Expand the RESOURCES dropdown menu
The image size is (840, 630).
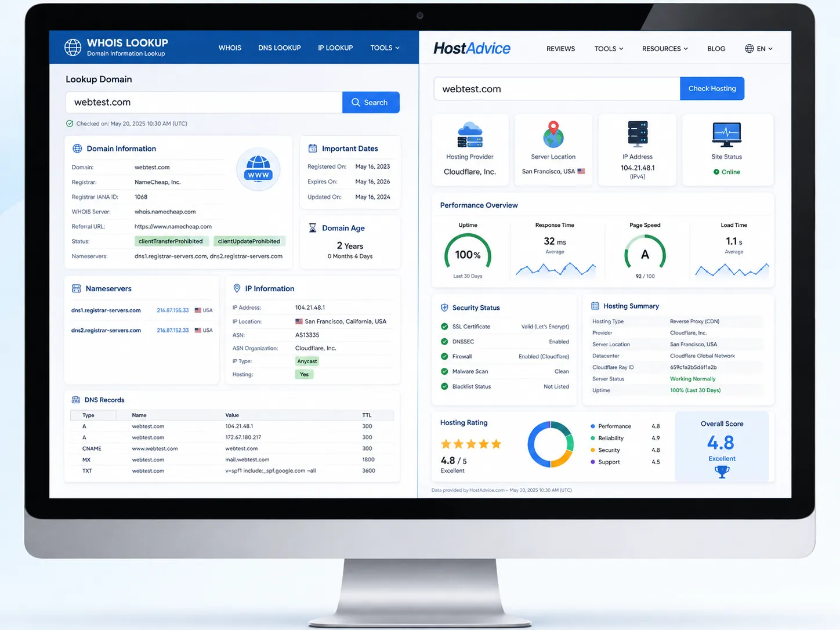coord(665,49)
